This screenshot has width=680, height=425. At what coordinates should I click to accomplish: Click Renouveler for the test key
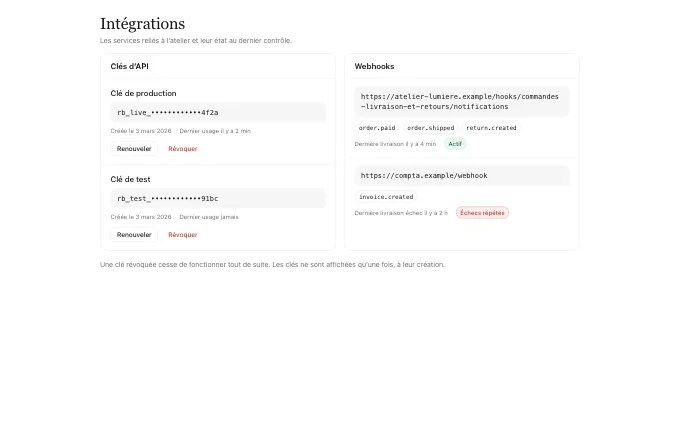134,235
